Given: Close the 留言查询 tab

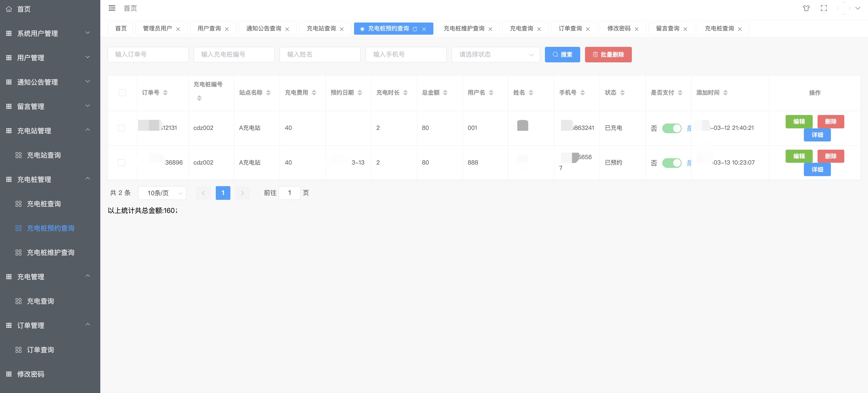Looking at the screenshot, I should coord(685,29).
